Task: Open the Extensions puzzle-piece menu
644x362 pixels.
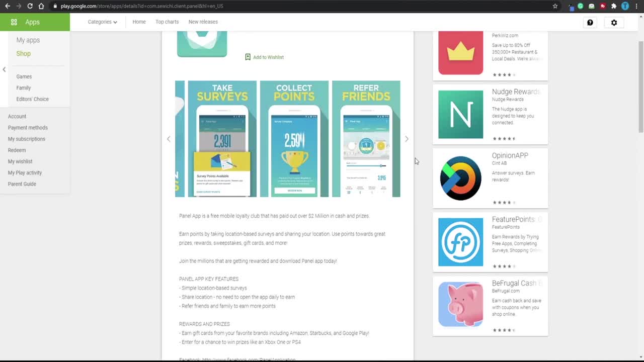Action: tap(614, 6)
